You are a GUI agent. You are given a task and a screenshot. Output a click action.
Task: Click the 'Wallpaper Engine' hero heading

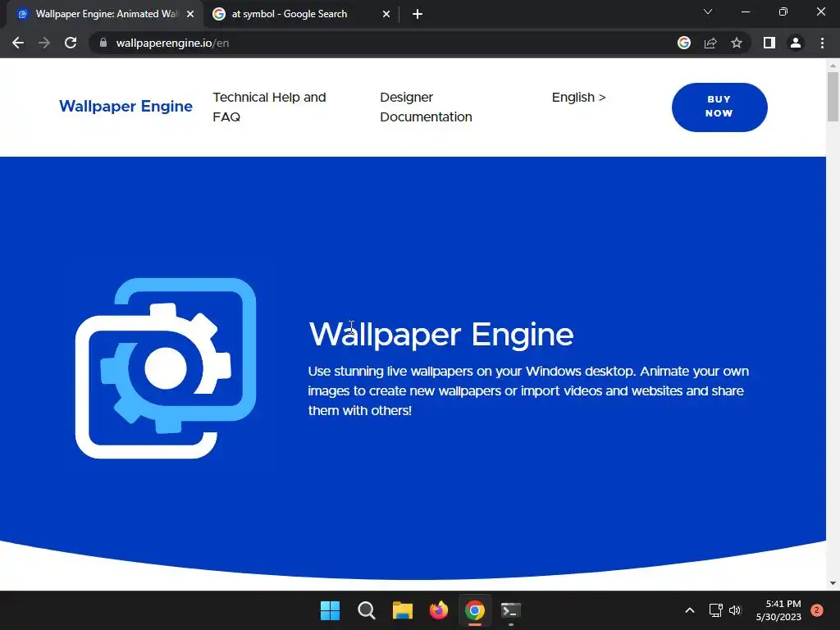[441, 335]
